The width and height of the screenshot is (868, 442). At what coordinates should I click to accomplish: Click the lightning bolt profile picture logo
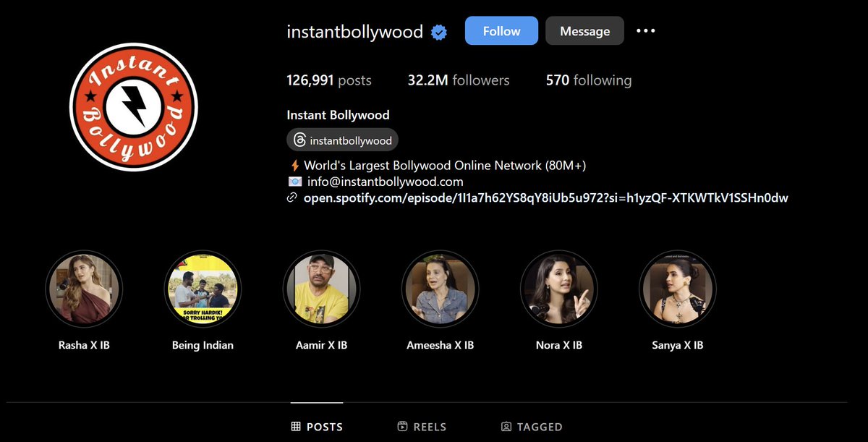pos(133,106)
